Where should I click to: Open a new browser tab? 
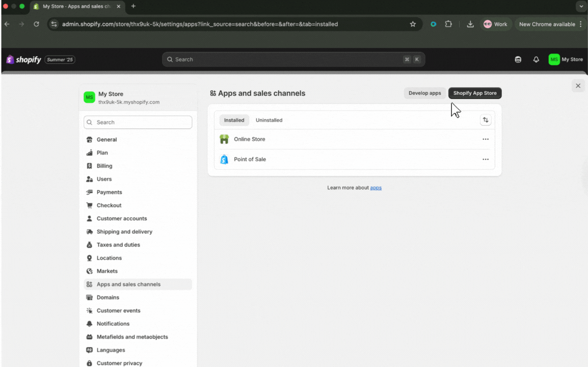(133, 7)
